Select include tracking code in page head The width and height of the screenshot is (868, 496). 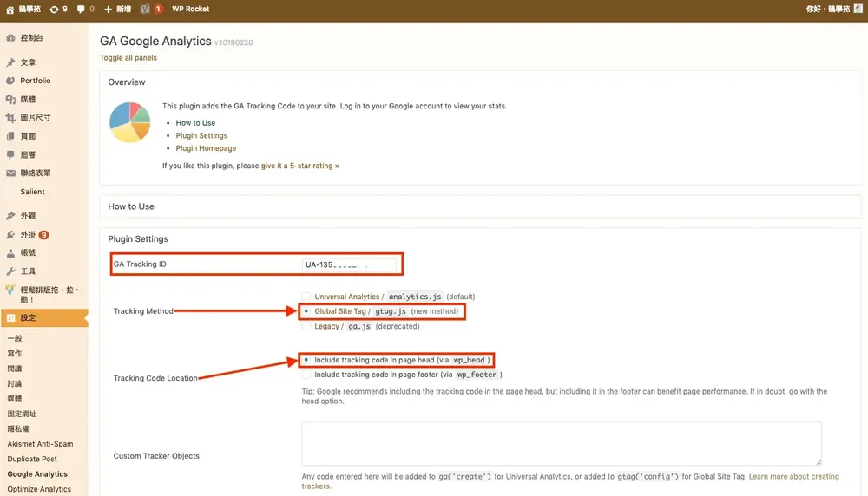tap(306, 360)
